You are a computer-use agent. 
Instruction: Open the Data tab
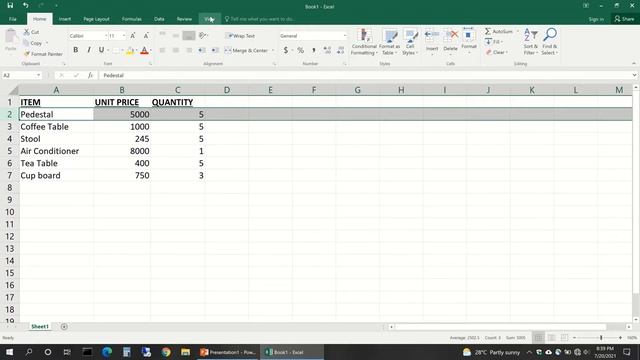coord(159,19)
